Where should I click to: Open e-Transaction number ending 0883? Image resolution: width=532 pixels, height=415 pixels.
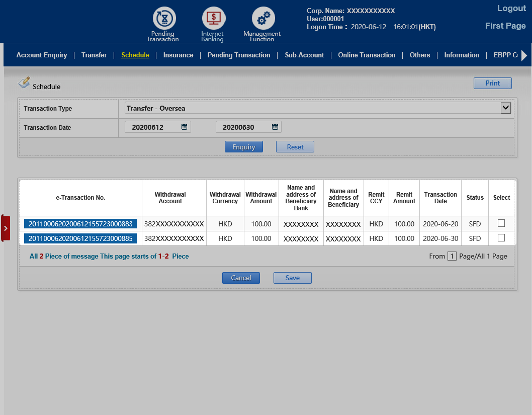(80, 224)
